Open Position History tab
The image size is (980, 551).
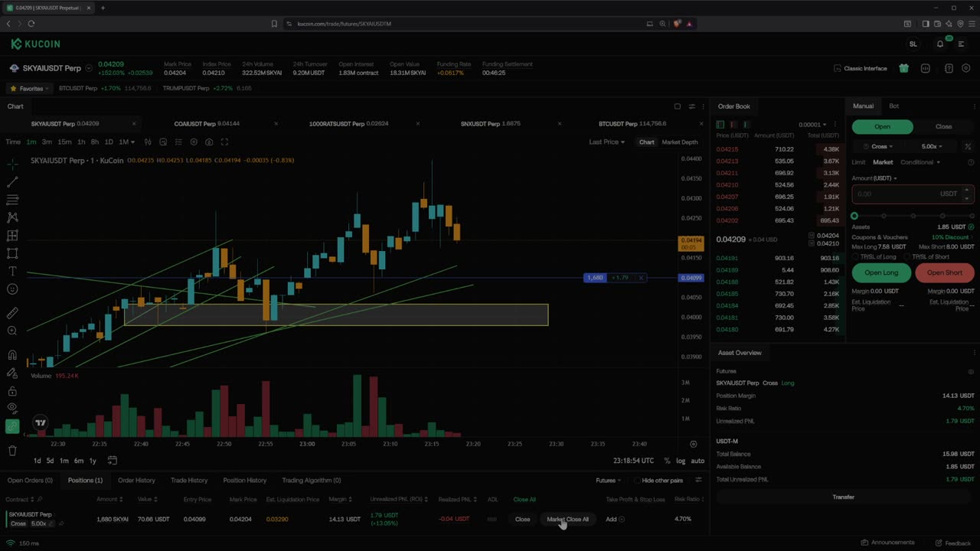245,481
